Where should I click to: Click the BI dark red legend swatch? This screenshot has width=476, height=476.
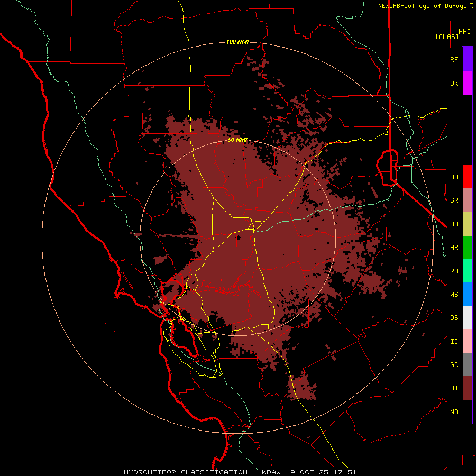[x=467, y=388]
